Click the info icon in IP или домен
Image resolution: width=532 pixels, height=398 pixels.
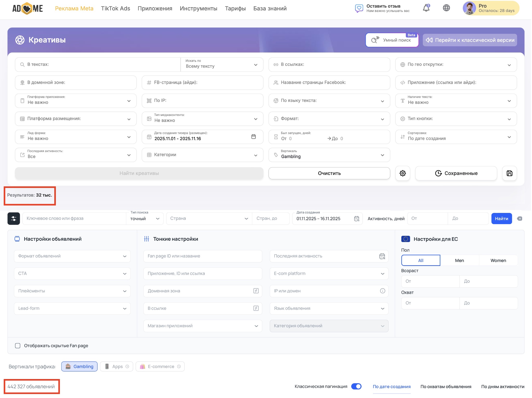coord(382,291)
